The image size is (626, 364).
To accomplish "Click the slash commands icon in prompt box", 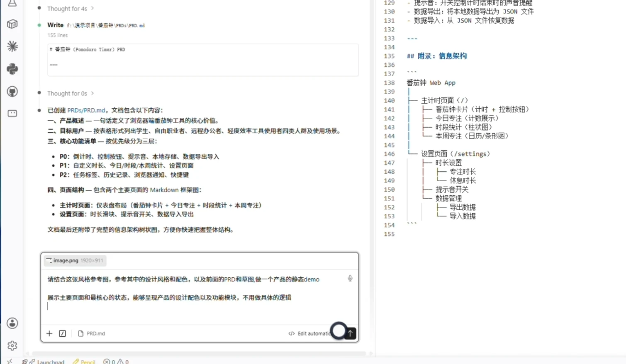I will [63, 333].
